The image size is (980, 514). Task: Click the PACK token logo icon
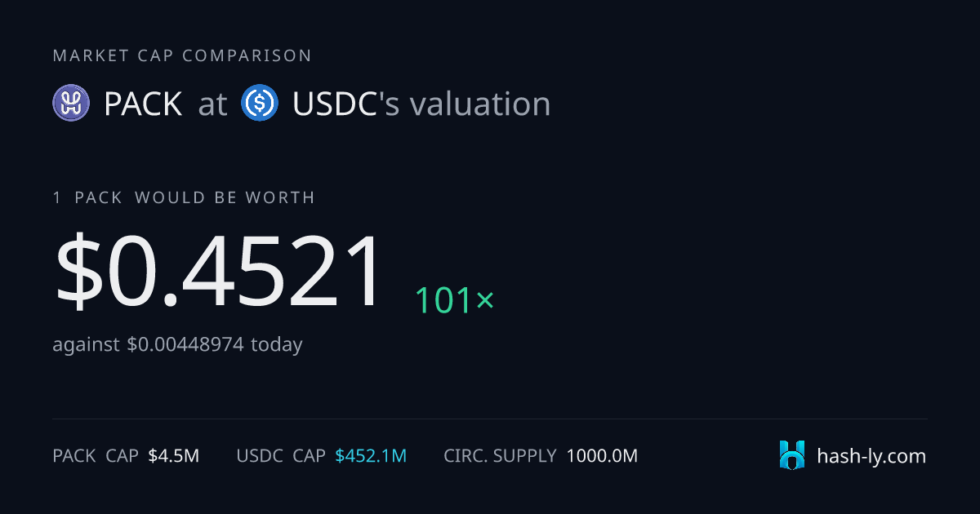pos(71,104)
